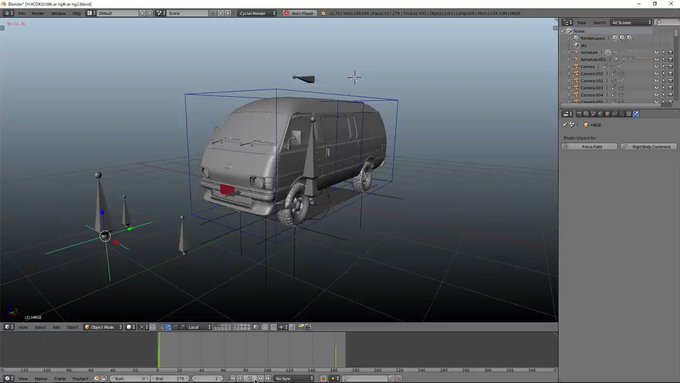This screenshot has height=383, width=680.
Task: Toggle render camera icon for Camera.004
Action: pos(670,95)
